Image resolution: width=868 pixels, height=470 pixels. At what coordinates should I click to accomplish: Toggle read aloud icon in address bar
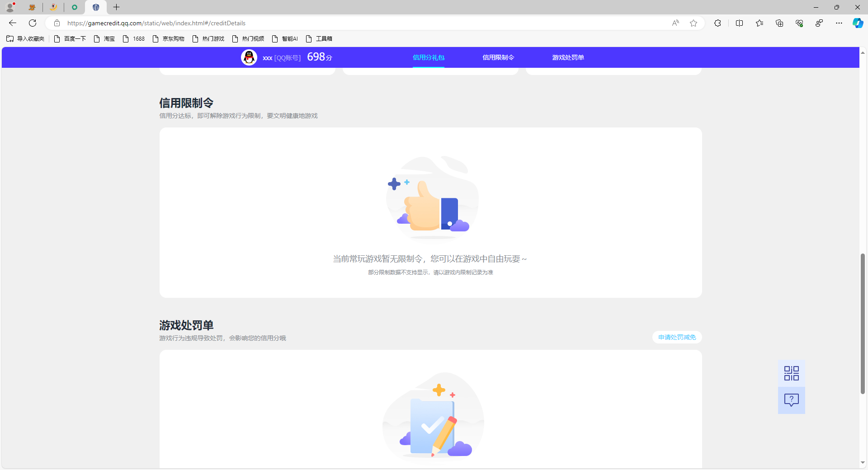[x=675, y=23]
